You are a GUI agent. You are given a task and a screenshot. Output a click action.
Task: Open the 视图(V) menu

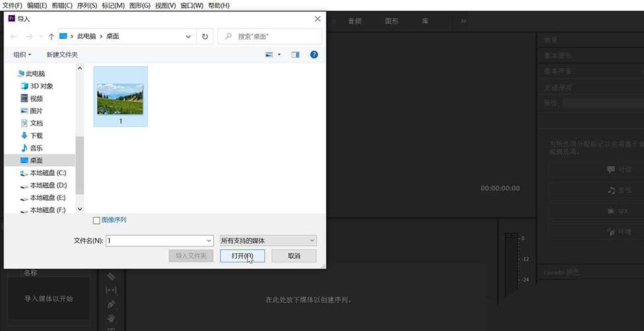click(x=166, y=5)
